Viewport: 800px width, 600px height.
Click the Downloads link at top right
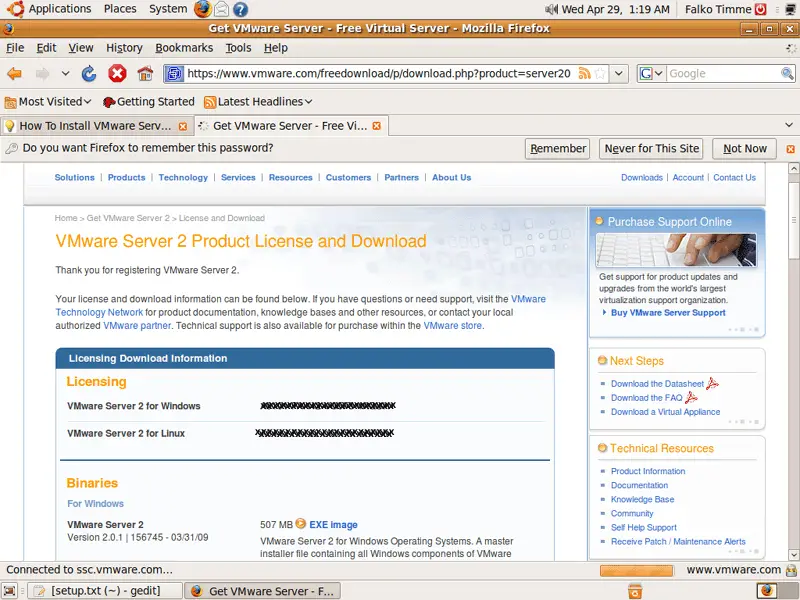[x=642, y=178]
